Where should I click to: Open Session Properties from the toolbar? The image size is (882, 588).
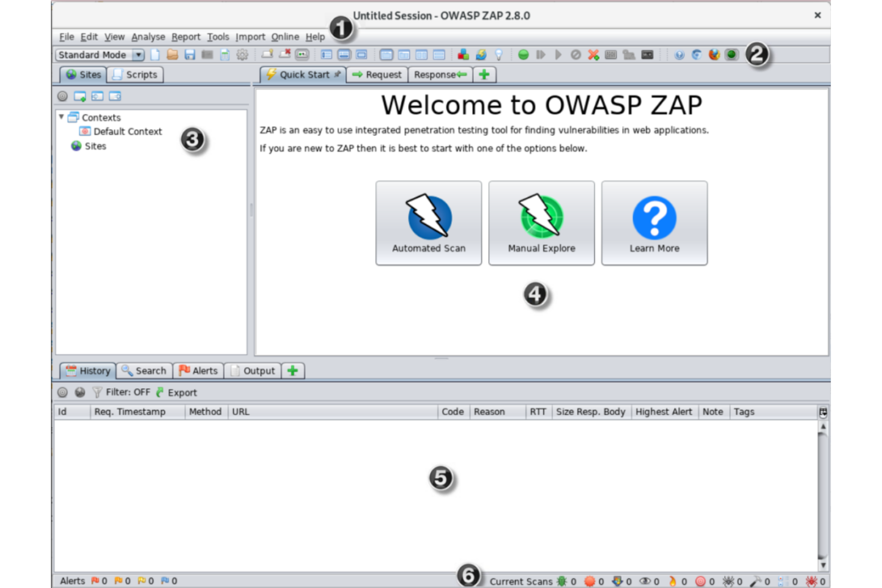tap(225, 55)
